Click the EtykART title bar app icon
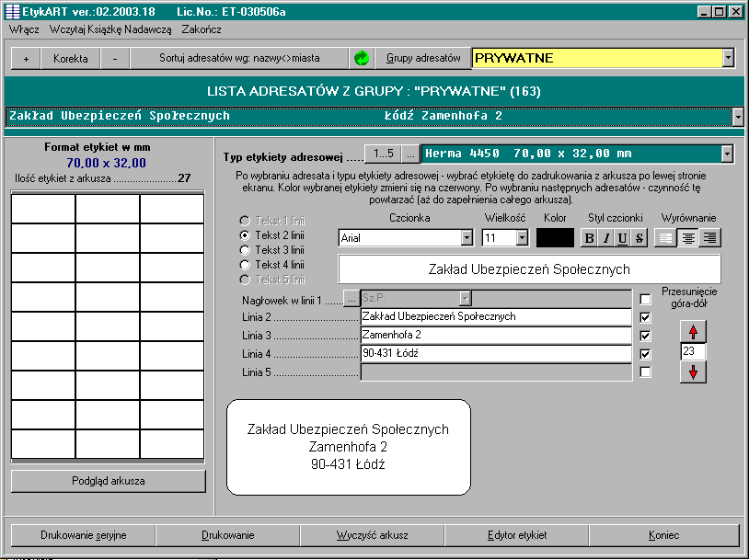The width and height of the screenshot is (749, 560). point(12,11)
